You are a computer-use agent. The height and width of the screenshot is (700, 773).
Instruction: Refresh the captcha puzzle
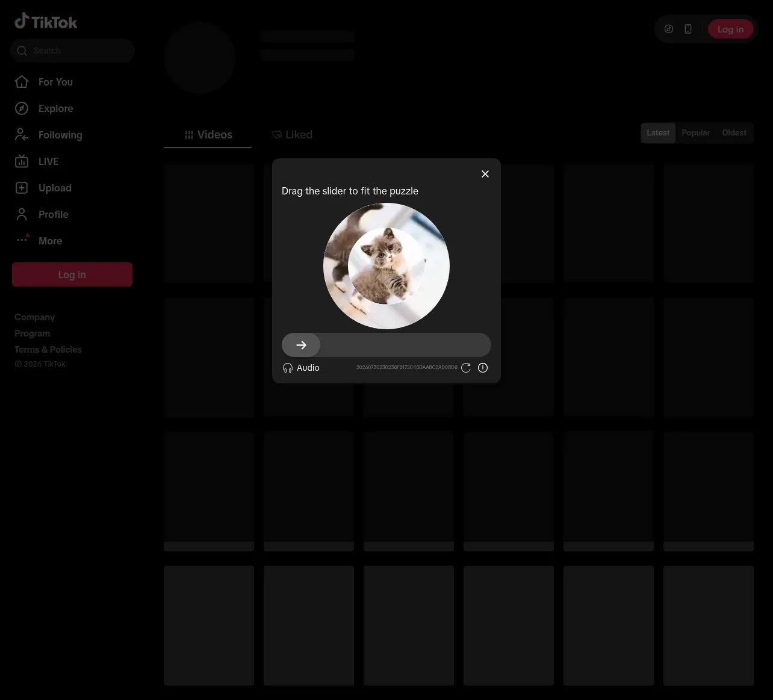(x=466, y=368)
